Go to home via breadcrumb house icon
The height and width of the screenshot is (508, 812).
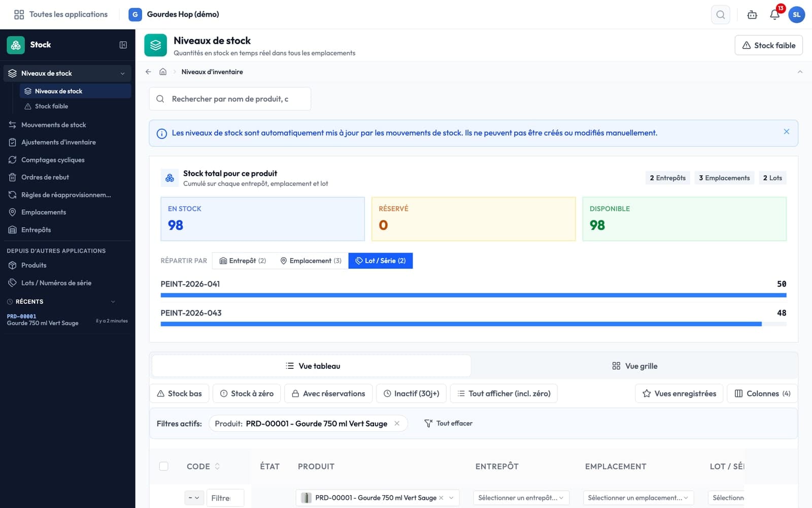coord(163,72)
